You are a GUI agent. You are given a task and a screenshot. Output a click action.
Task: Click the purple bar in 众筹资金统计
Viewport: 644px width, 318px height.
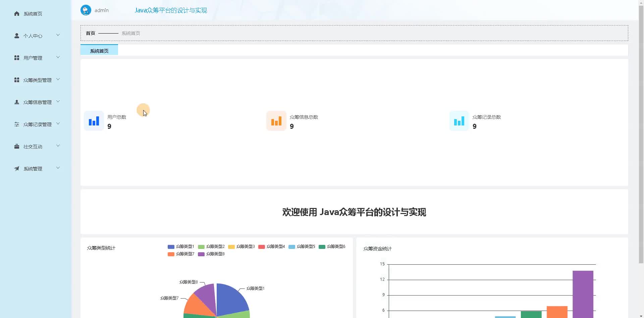(x=583, y=294)
